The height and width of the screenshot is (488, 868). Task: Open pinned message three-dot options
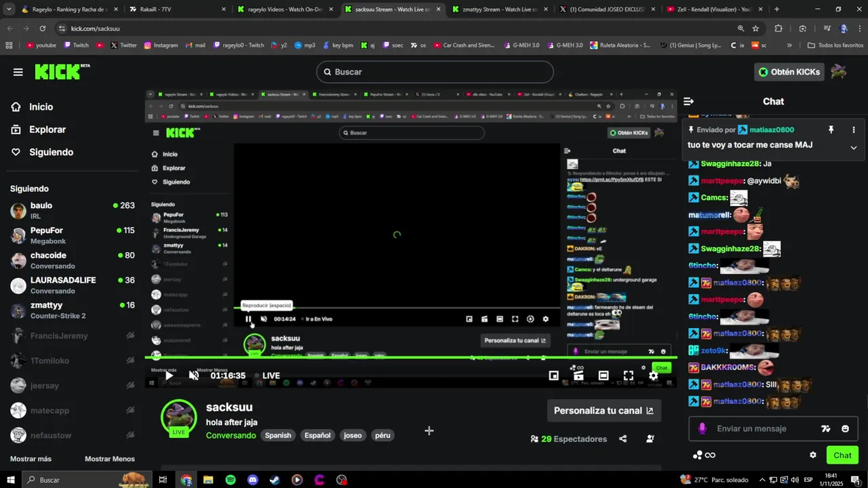854,129
